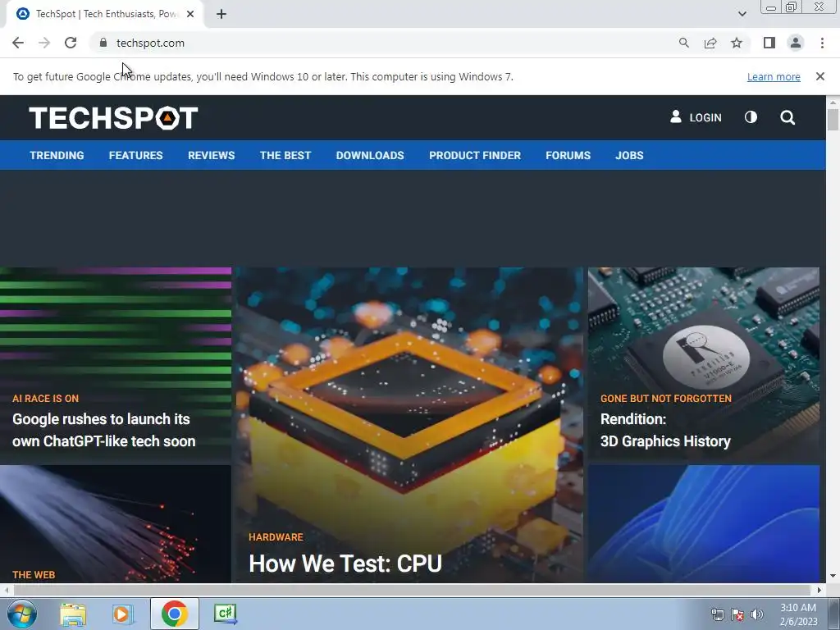Image resolution: width=840 pixels, height=630 pixels.
Task: Click the GONE BUT NOT FORGOTTEN label
Action: (x=665, y=399)
